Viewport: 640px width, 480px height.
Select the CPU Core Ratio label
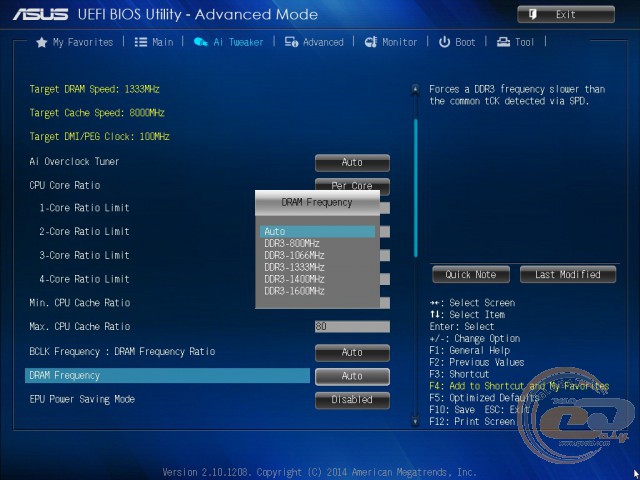(64, 185)
